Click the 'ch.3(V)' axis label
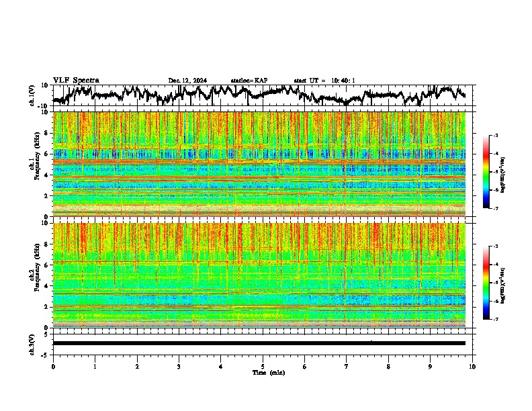The image size is (532, 411). (32, 345)
